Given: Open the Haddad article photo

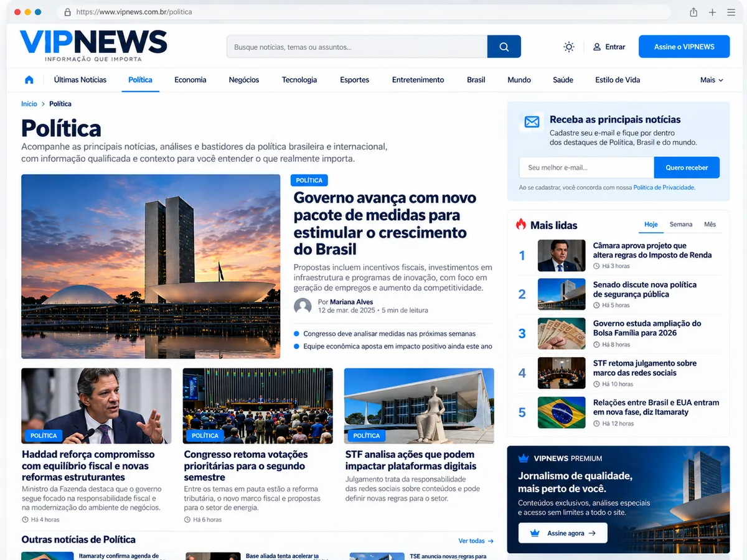Looking at the screenshot, I should (96, 406).
